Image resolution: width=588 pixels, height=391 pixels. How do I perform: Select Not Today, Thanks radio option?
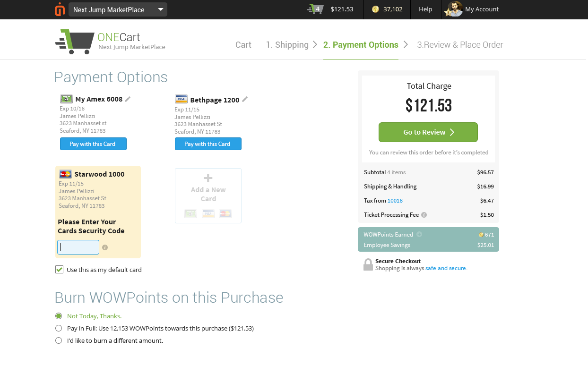click(x=59, y=316)
